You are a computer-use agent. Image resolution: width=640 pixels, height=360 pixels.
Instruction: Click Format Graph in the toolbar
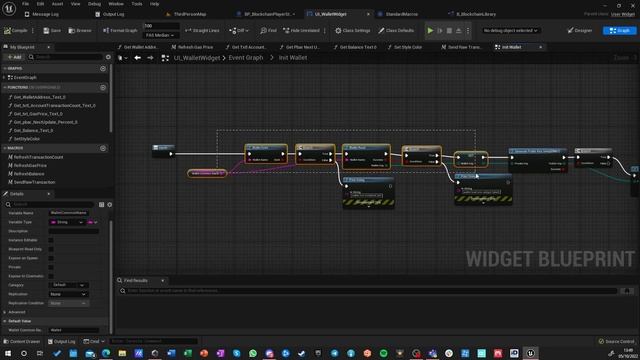[120, 31]
